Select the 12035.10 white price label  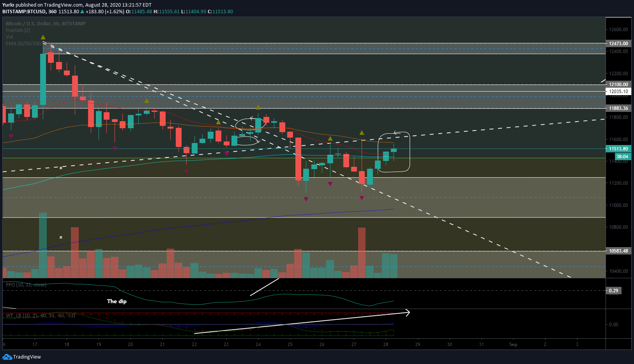pyautogui.click(x=618, y=92)
